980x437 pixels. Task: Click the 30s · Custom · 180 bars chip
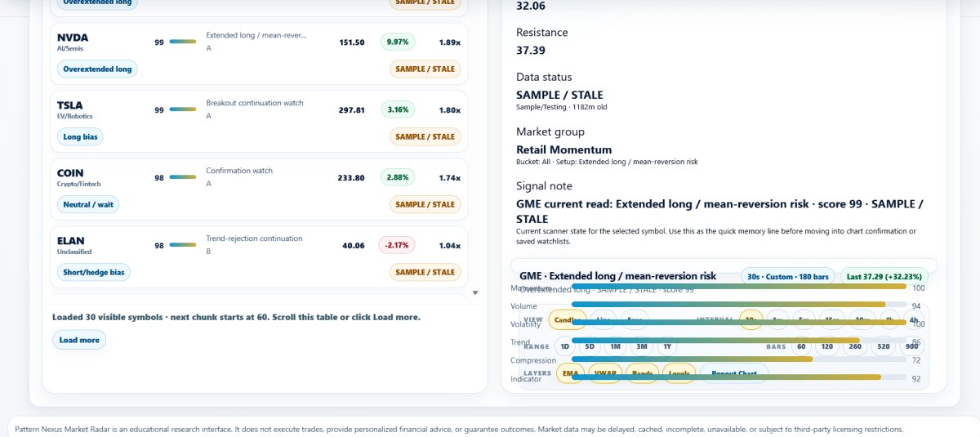pyautogui.click(x=788, y=277)
